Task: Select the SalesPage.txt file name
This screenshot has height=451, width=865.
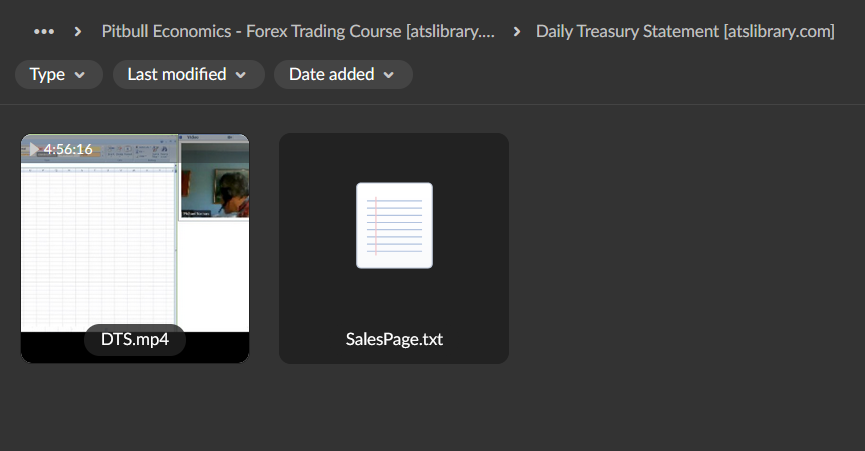Action: tap(394, 339)
